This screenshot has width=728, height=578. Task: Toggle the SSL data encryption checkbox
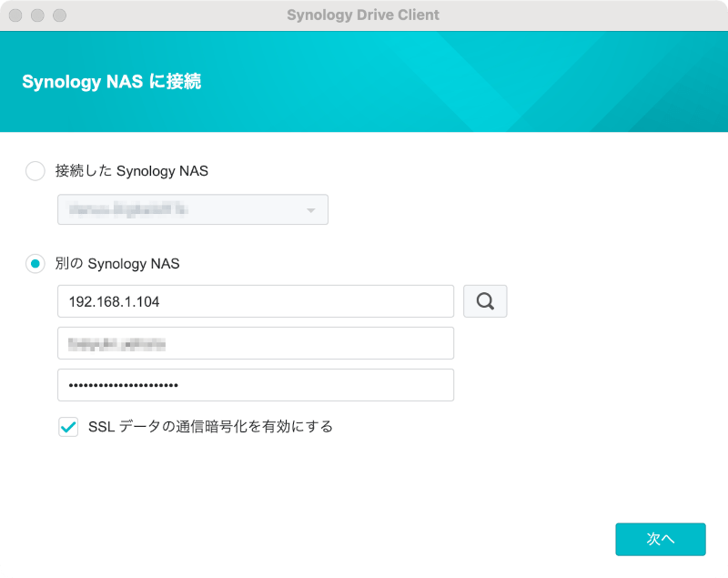[68, 427]
